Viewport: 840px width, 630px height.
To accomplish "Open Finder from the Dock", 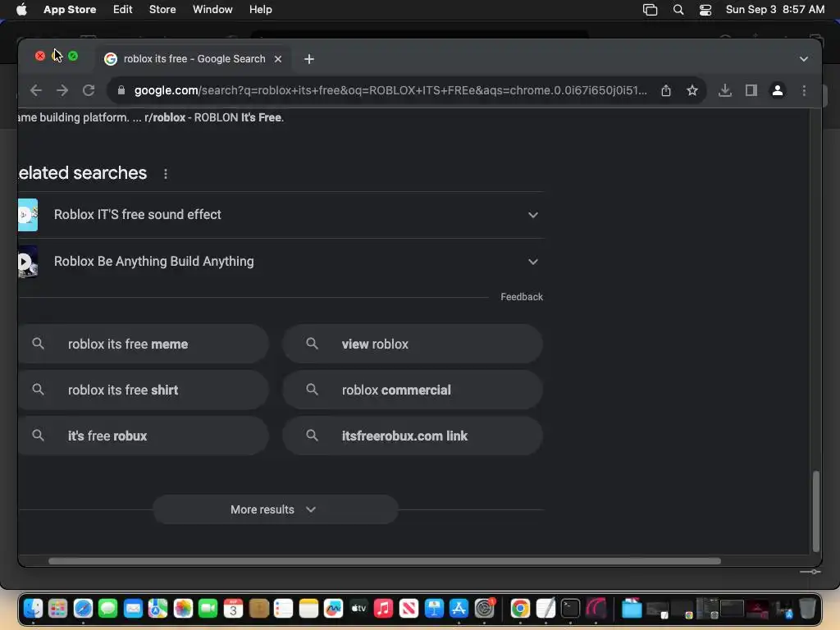I will (33, 608).
